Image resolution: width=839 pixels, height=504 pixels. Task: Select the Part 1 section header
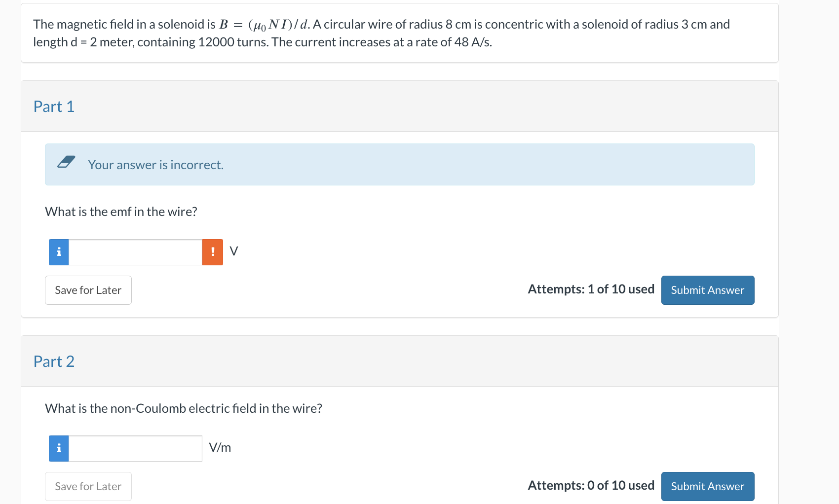(54, 106)
